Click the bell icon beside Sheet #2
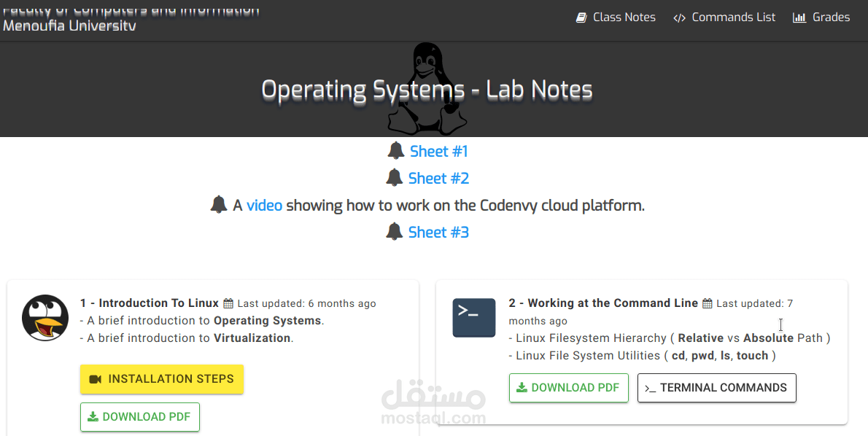The height and width of the screenshot is (436, 868). coord(394,178)
